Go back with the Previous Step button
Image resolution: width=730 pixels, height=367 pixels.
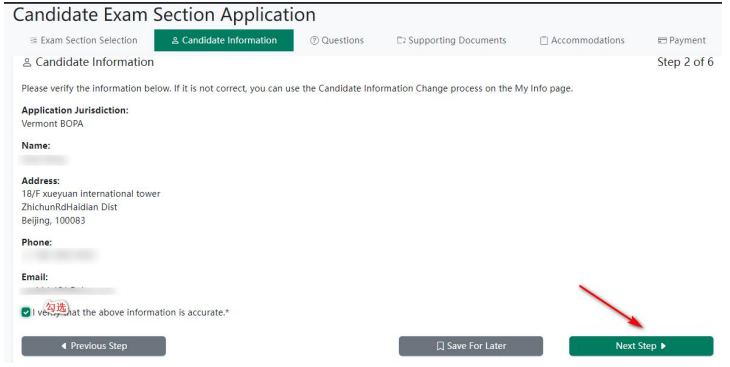(94, 346)
